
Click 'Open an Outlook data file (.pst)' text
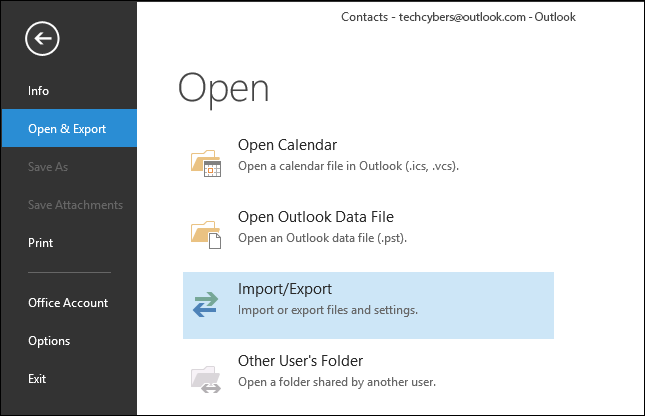(x=322, y=238)
